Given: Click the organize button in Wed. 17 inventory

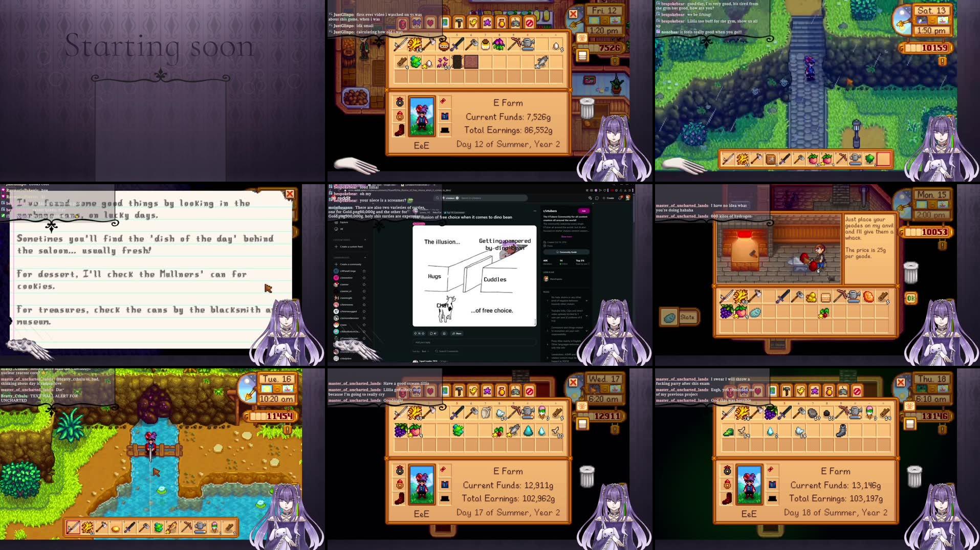Looking at the screenshot, I should (582, 424).
